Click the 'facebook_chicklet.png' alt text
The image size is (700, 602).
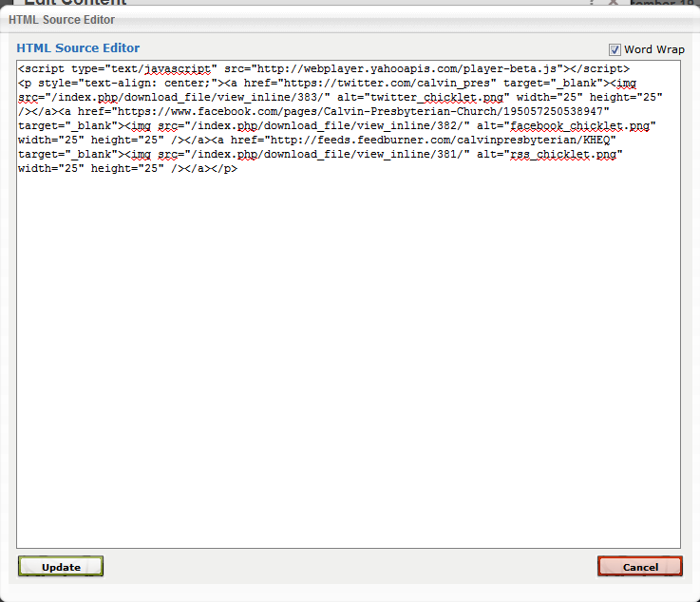[x=579, y=126]
